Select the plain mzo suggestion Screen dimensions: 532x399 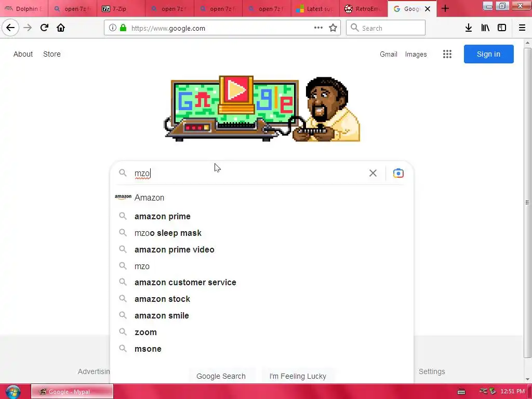pyautogui.click(x=262, y=266)
